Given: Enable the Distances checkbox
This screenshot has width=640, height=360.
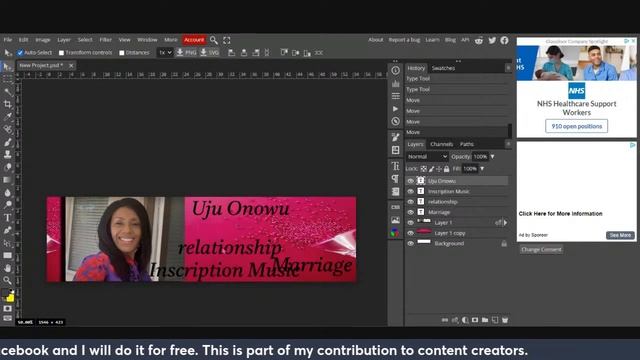Looking at the screenshot, I should point(122,53).
